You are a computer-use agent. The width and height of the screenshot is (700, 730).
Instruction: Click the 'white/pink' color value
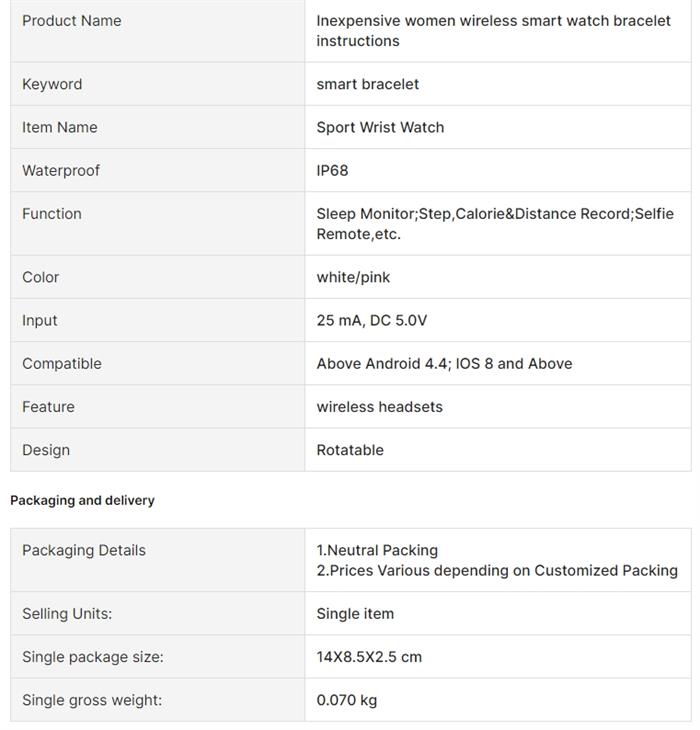click(353, 277)
